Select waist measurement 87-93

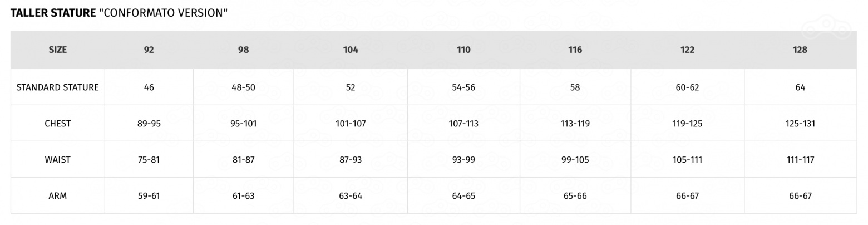[351, 160]
